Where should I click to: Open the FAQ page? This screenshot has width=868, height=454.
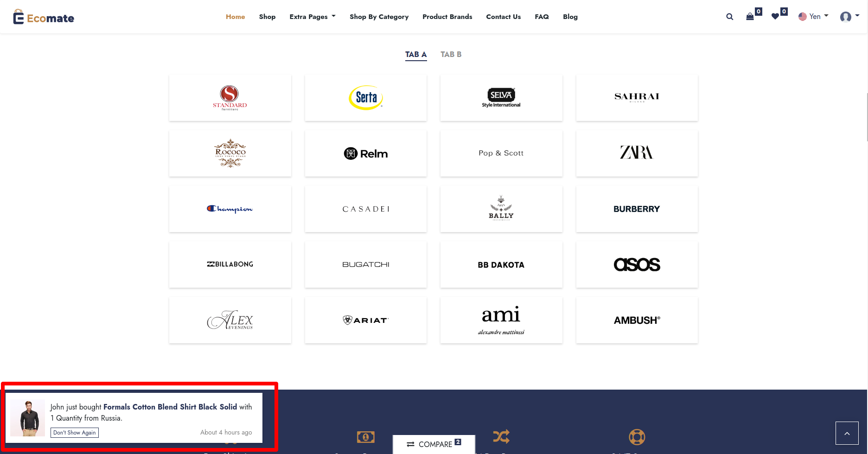(542, 17)
